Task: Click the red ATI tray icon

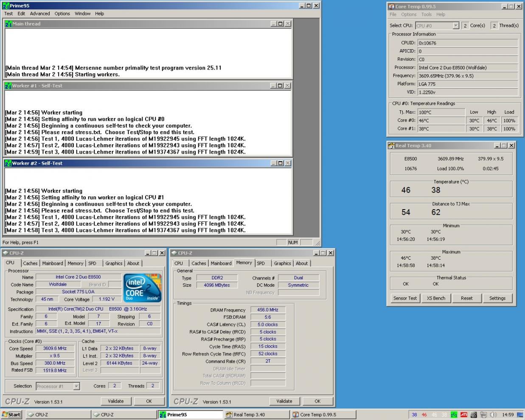Action: (464, 414)
